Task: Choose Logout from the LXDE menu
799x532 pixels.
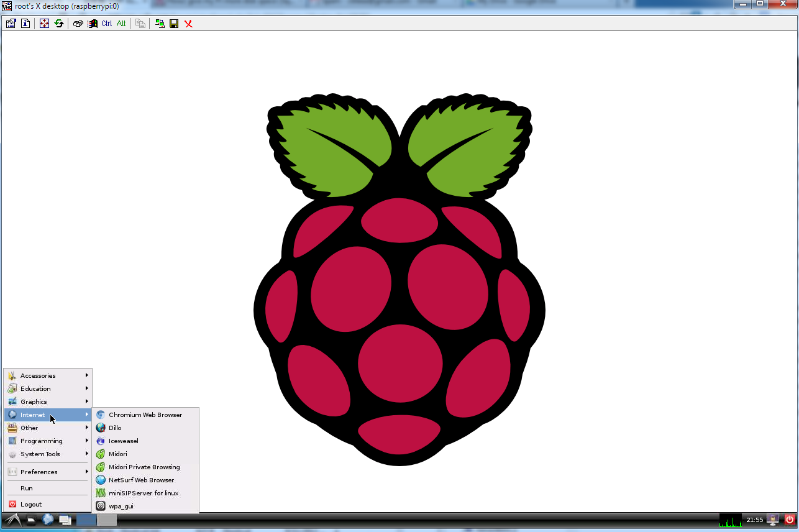Action: pyautogui.click(x=48, y=504)
